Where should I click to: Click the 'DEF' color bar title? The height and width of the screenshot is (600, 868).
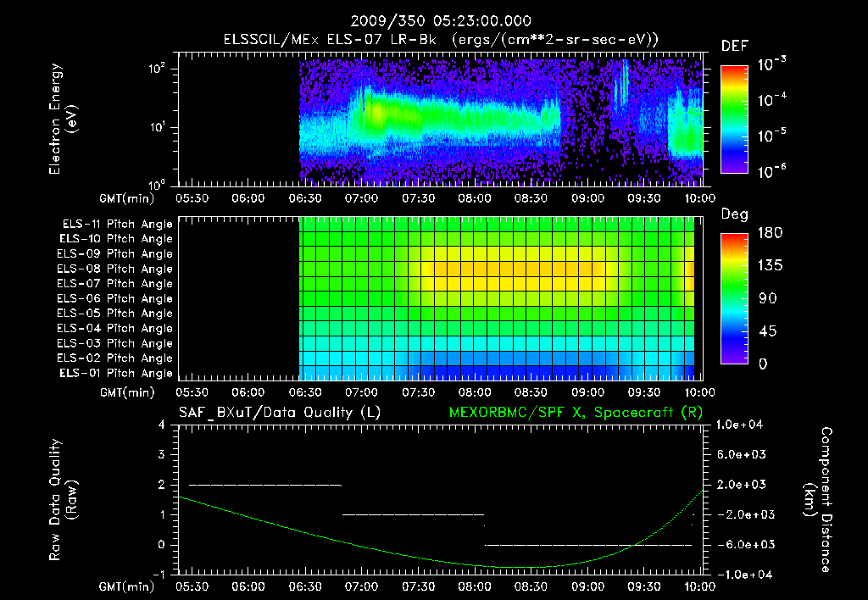pos(734,47)
